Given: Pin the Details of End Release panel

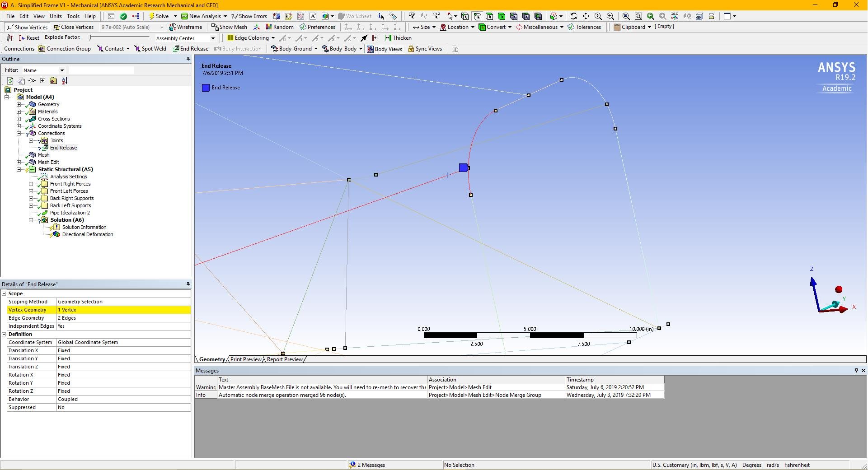Looking at the screenshot, I should [x=188, y=284].
